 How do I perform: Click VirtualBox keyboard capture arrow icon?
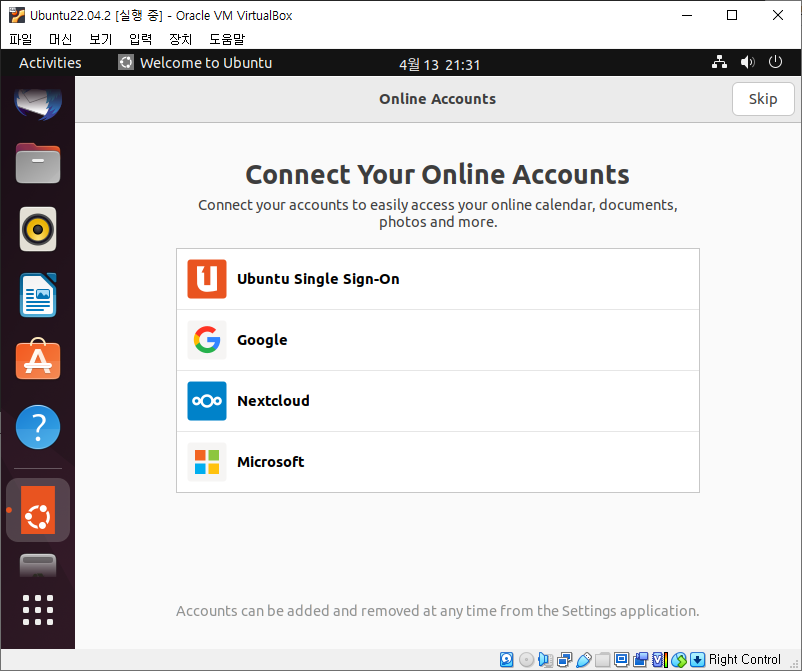[x=697, y=659]
